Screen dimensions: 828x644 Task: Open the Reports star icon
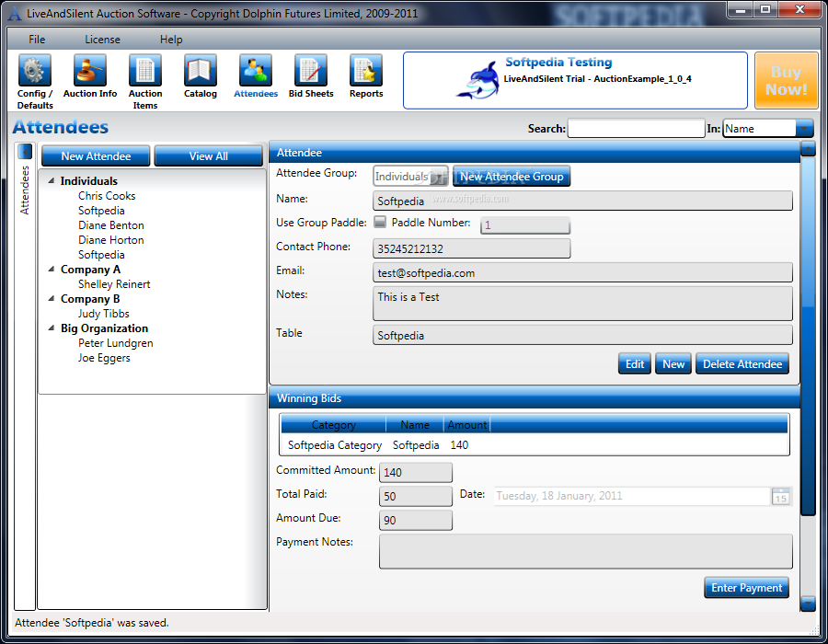pyautogui.click(x=366, y=70)
